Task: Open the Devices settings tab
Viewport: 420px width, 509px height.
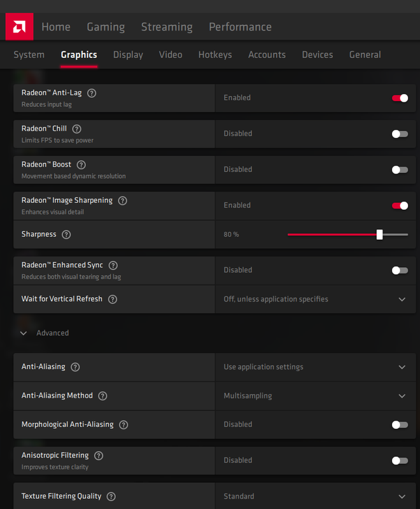Action: [318, 55]
